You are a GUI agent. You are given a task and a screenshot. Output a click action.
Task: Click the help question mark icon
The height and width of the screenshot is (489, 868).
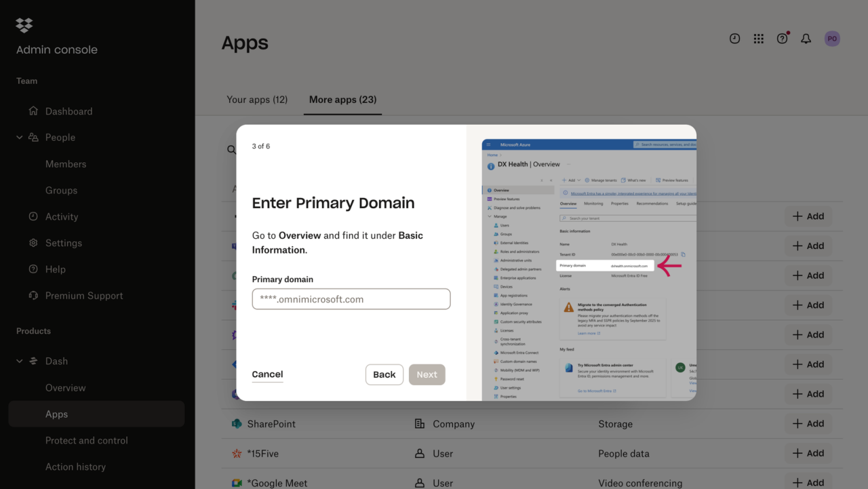[782, 39]
